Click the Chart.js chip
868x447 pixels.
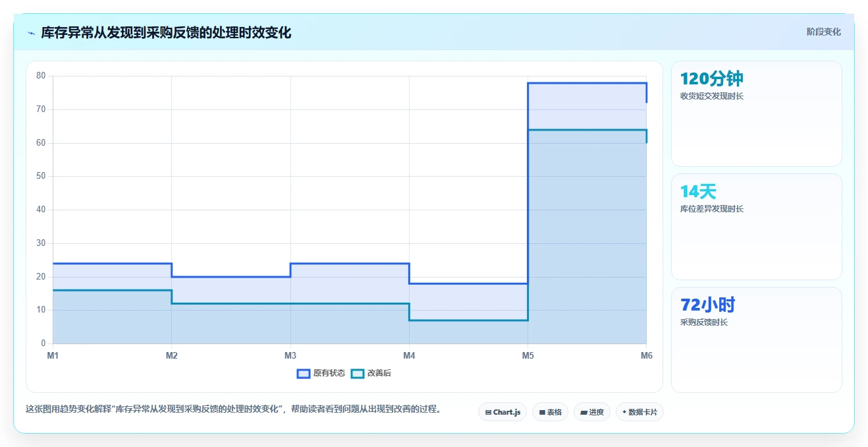pos(502,412)
